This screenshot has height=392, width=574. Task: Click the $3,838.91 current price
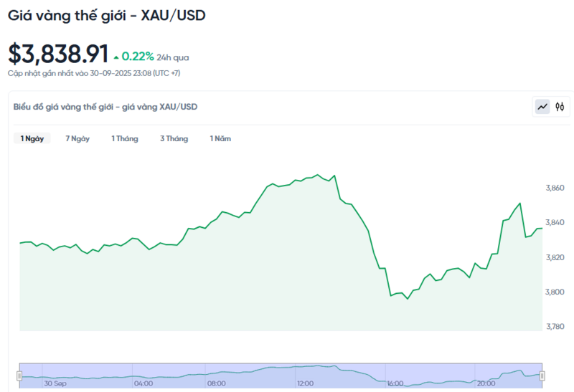pyautogui.click(x=58, y=54)
